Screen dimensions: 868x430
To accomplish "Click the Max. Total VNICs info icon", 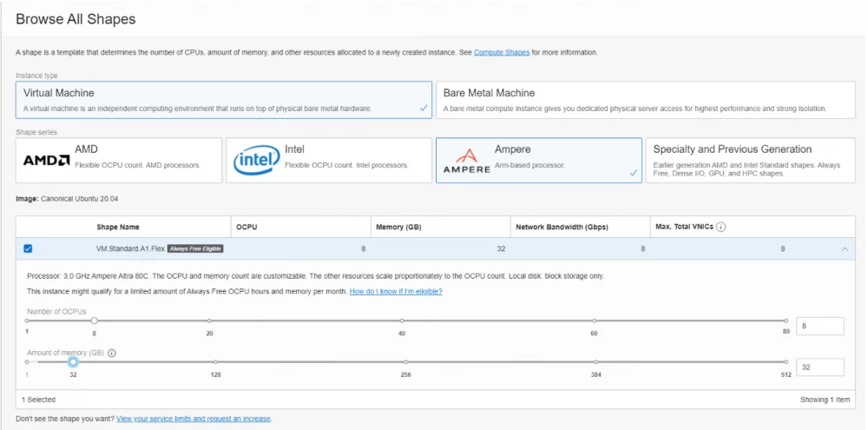I will click(x=720, y=228).
